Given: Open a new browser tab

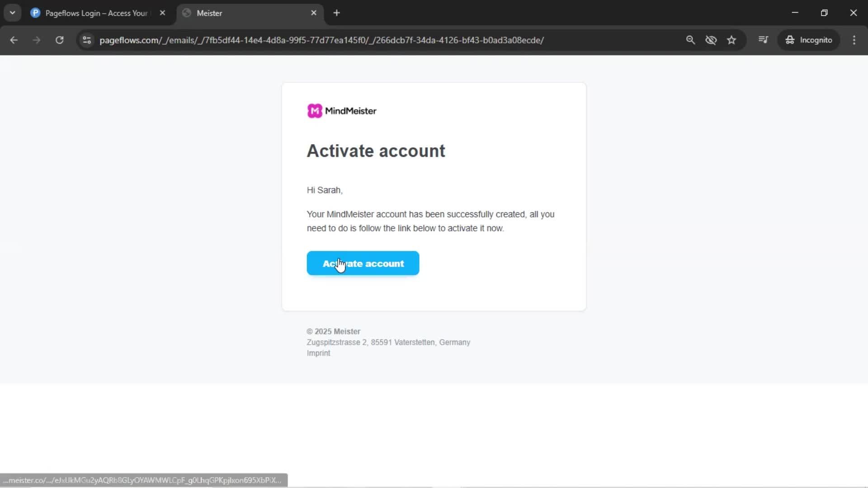Looking at the screenshot, I should pos(336,13).
